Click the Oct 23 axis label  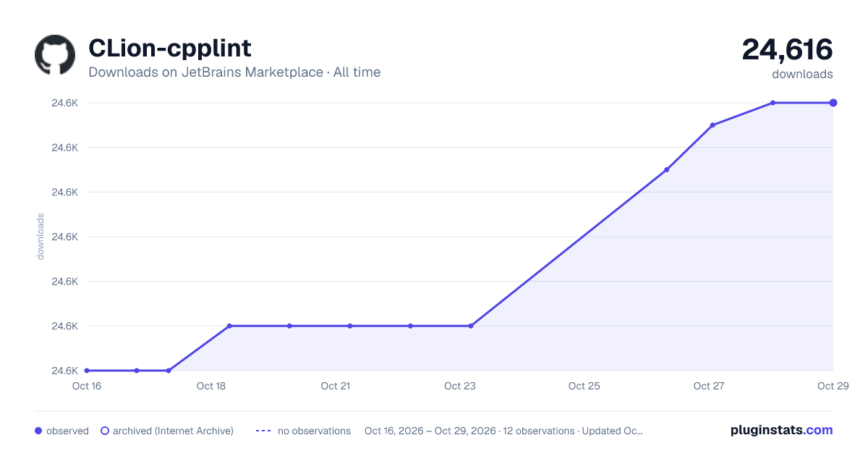(x=460, y=386)
